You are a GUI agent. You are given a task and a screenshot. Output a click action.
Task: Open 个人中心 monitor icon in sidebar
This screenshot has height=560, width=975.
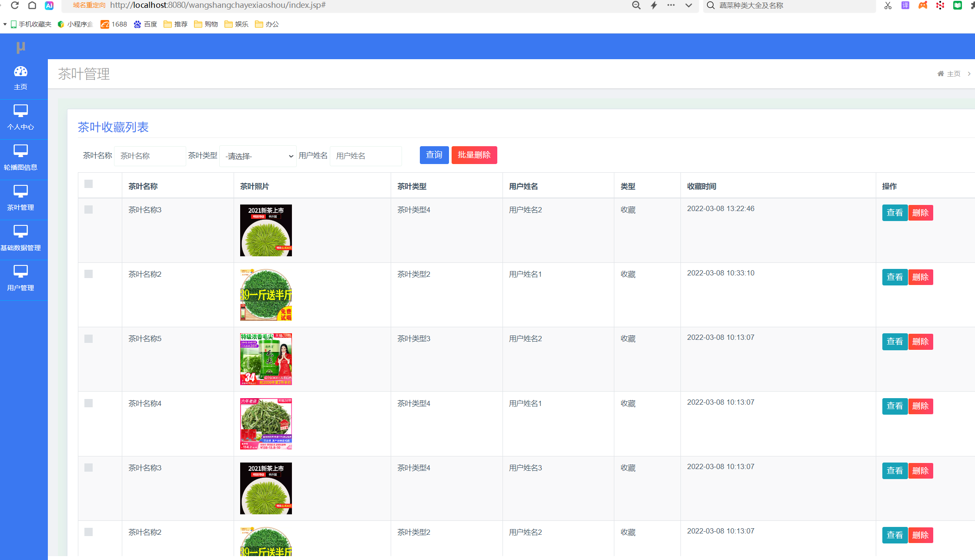click(20, 111)
